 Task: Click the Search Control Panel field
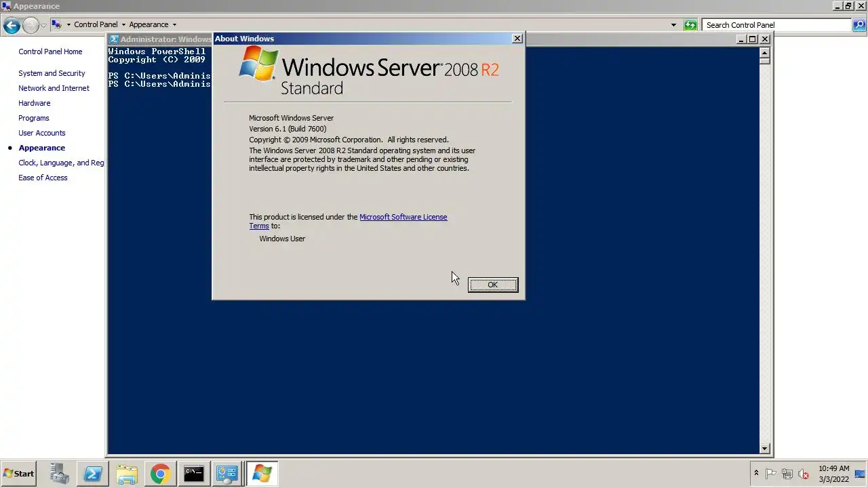coord(776,25)
